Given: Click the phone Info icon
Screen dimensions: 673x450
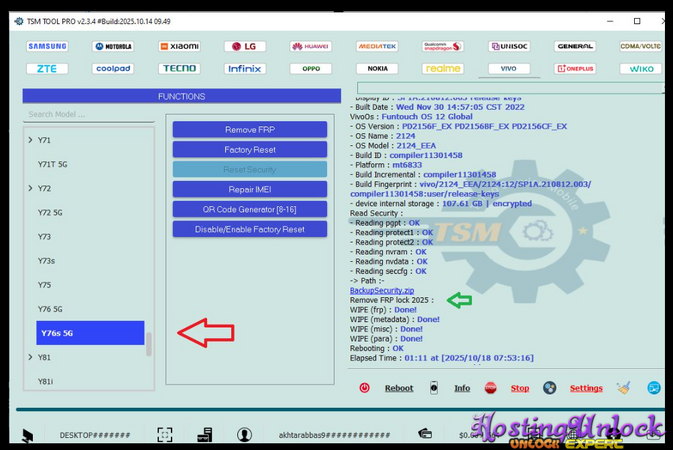Looking at the screenshot, I should coord(434,388).
